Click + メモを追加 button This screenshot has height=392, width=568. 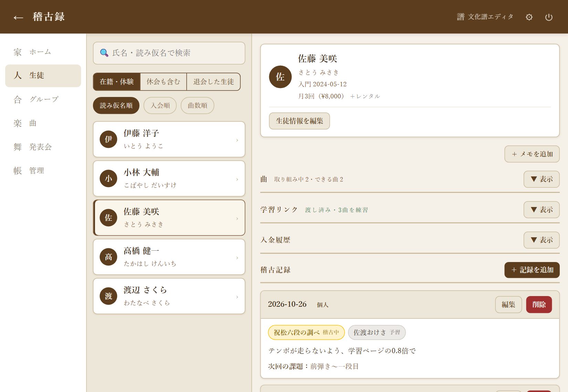[x=532, y=154]
